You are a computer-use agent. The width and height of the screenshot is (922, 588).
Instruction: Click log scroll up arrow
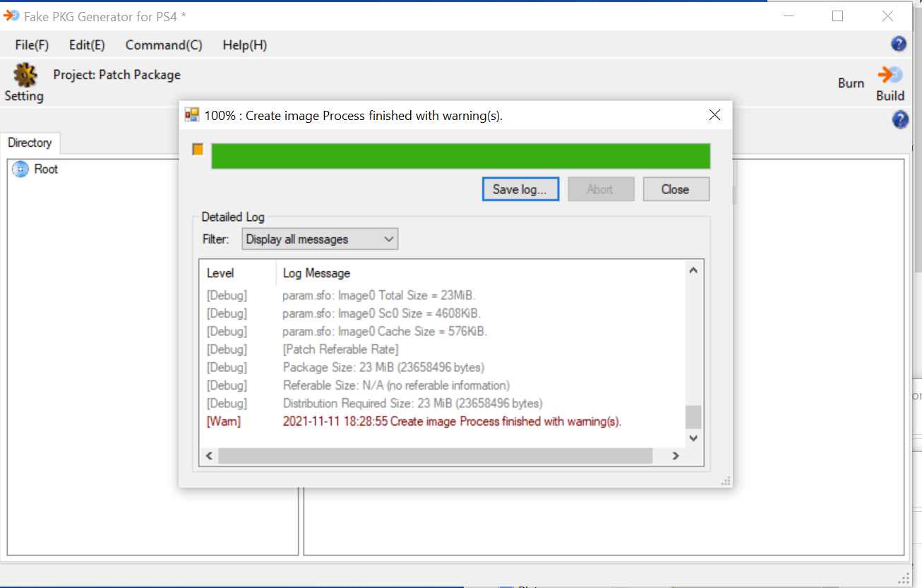[x=693, y=270]
